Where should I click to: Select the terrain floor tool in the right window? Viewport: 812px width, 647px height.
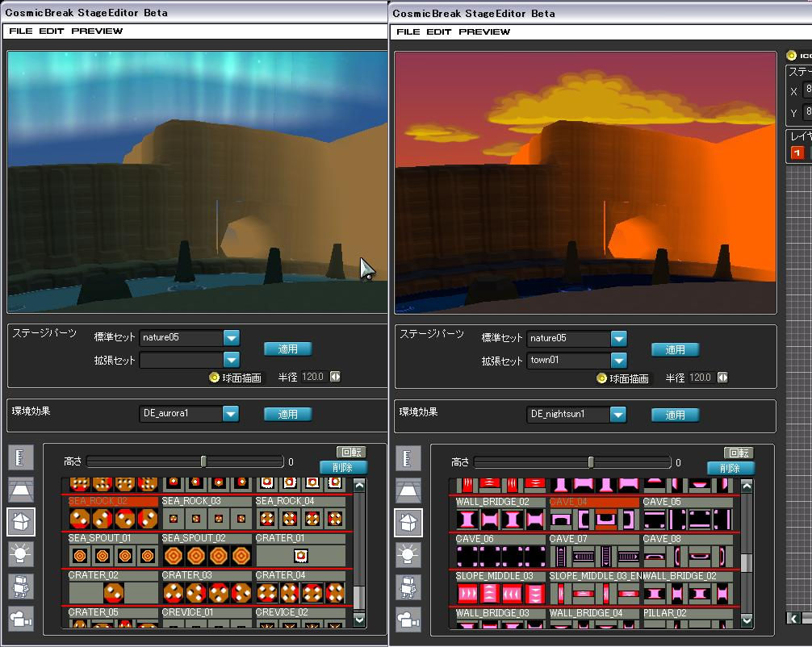pyautogui.click(x=408, y=490)
